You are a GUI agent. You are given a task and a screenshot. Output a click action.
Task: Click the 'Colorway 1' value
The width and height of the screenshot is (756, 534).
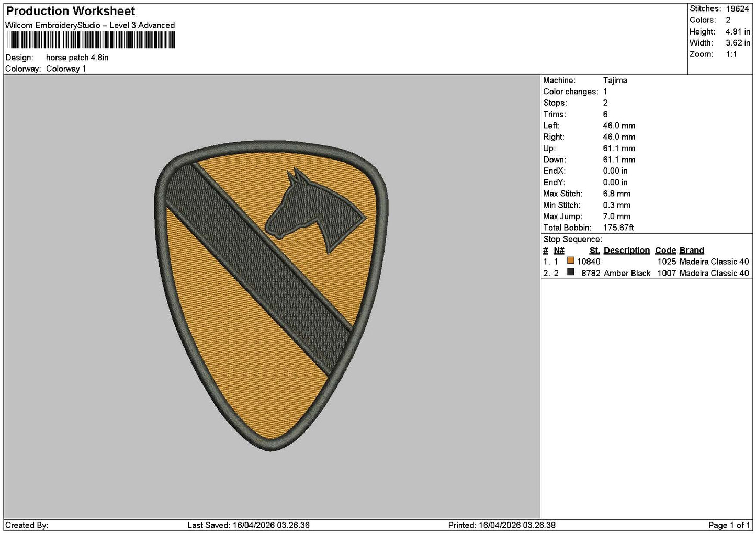(x=66, y=69)
